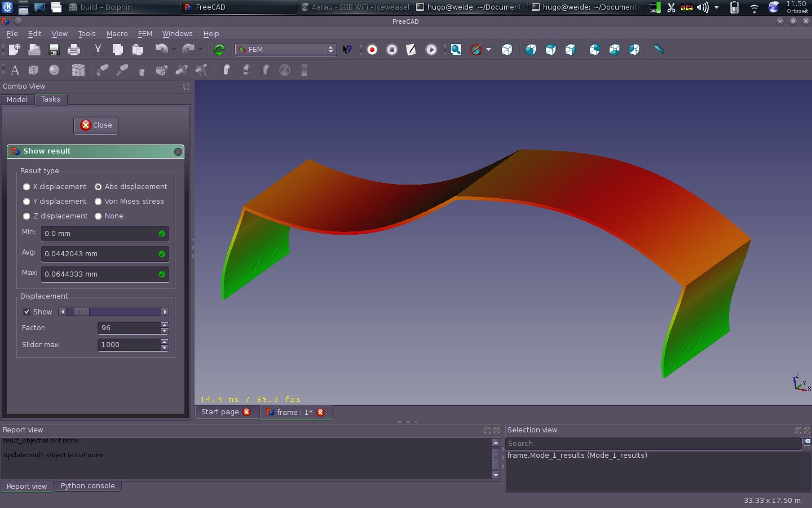The height and width of the screenshot is (508, 812).
Task: Select Abs displacement result type
Action: pos(131,186)
